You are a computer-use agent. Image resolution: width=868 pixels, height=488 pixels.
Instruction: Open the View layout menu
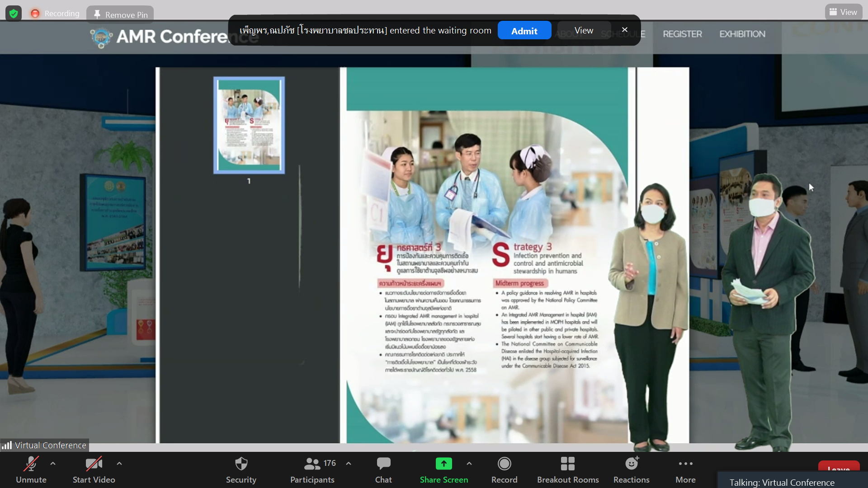tap(843, 12)
